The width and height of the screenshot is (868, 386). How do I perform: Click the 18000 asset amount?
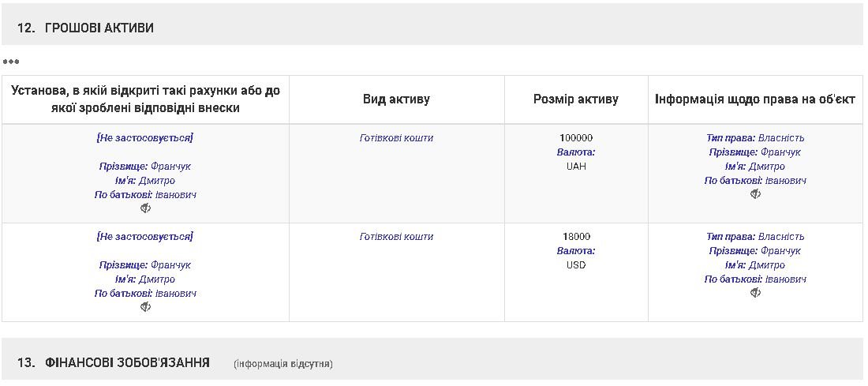[x=576, y=237]
